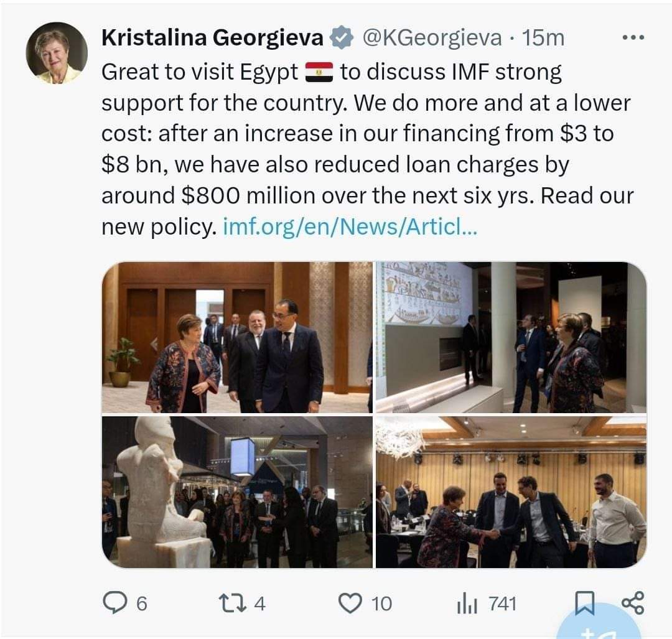Image resolution: width=672 pixels, height=639 pixels.
Task: Open bottom-left photo with white statue
Action: point(237,492)
